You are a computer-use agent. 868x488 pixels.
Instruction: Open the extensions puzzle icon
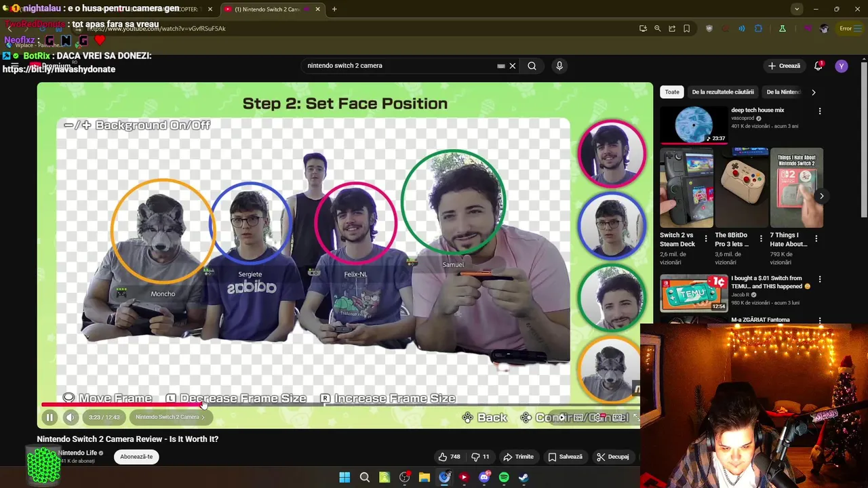[758, 28]
